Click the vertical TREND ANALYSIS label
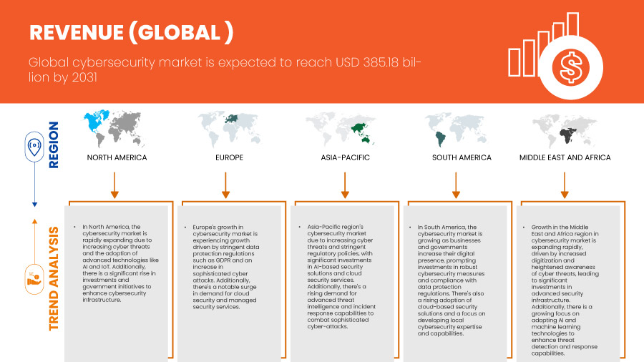Screen dimensions: 644x362 [54, 279]
